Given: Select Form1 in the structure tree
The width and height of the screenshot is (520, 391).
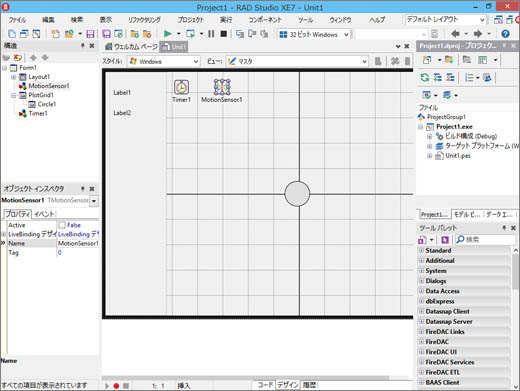Looking at the screenshot, I should click(x=28, y=68).
